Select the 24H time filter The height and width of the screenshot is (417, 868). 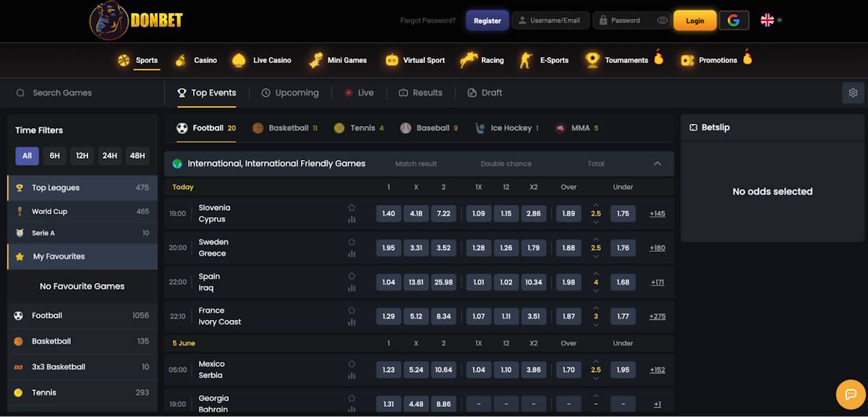[x=110, y=156]
